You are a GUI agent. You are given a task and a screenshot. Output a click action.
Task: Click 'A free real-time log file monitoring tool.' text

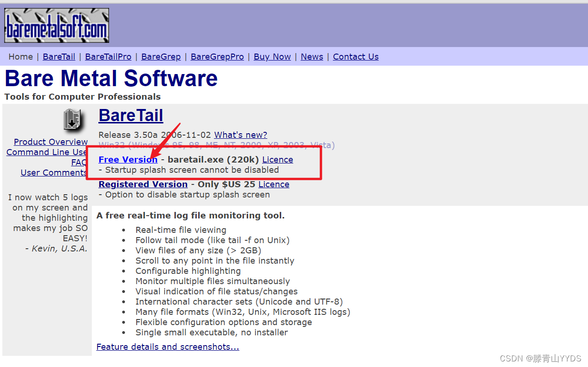pos(191,216)
